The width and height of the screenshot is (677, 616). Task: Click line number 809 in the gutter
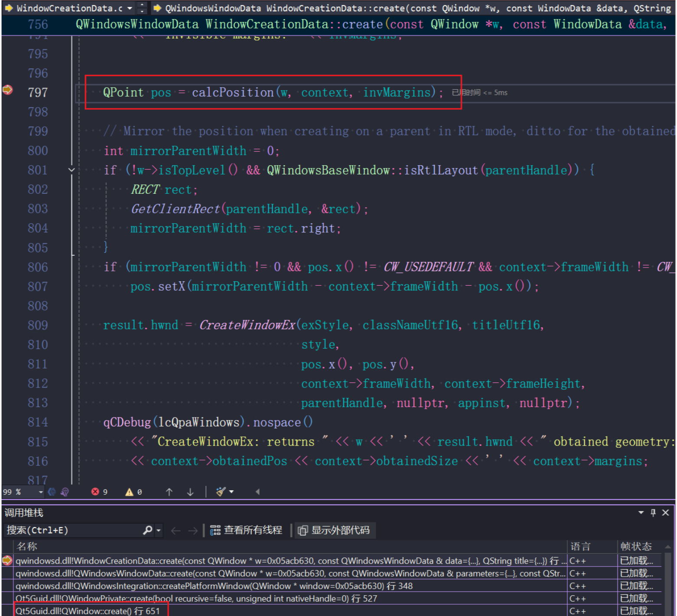coord(38,325)
